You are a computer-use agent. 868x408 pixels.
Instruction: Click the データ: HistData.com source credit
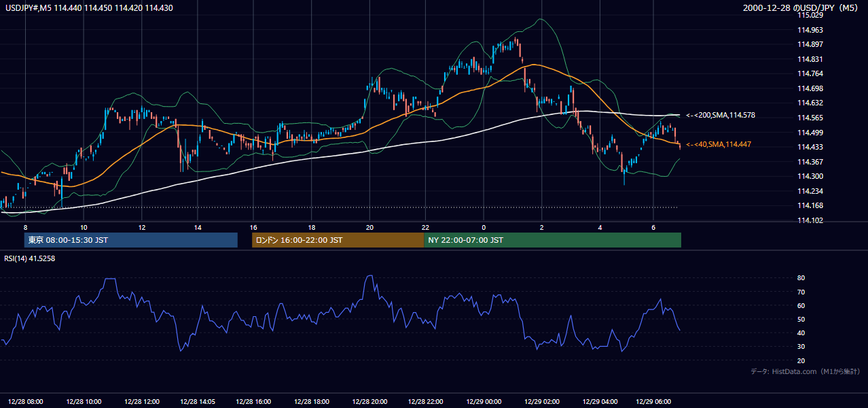click(806, 371)
